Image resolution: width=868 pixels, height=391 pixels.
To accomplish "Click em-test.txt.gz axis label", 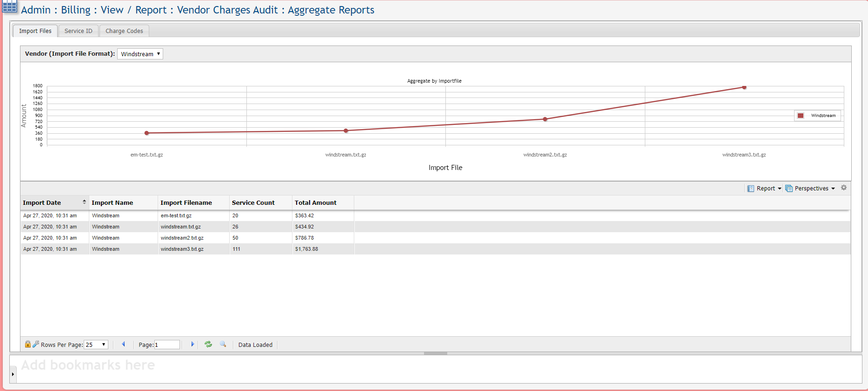I will [x=146, y=155].
